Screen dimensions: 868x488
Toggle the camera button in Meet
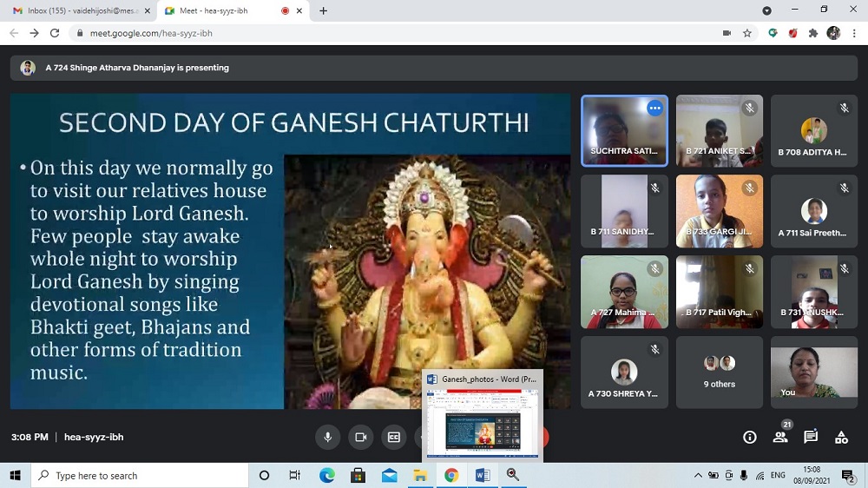pyautogui.click(x=361, y=438)
